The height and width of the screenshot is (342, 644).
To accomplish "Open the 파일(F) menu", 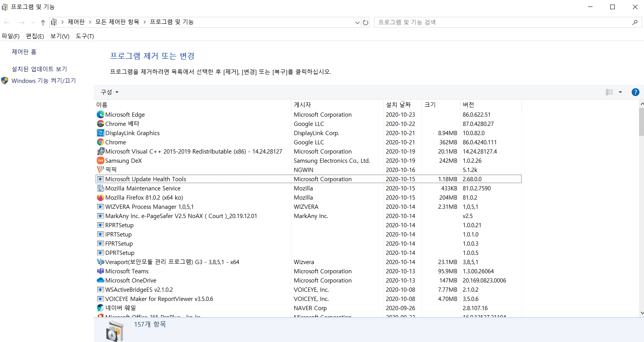I will click(10, 36).
